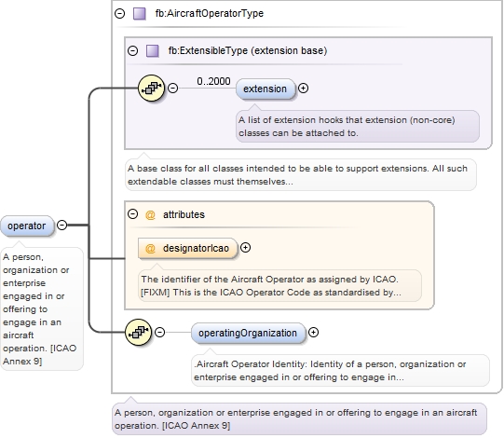
Task: Click the sequence compositor icon before operatingOrganization
Action: (138, 332)
